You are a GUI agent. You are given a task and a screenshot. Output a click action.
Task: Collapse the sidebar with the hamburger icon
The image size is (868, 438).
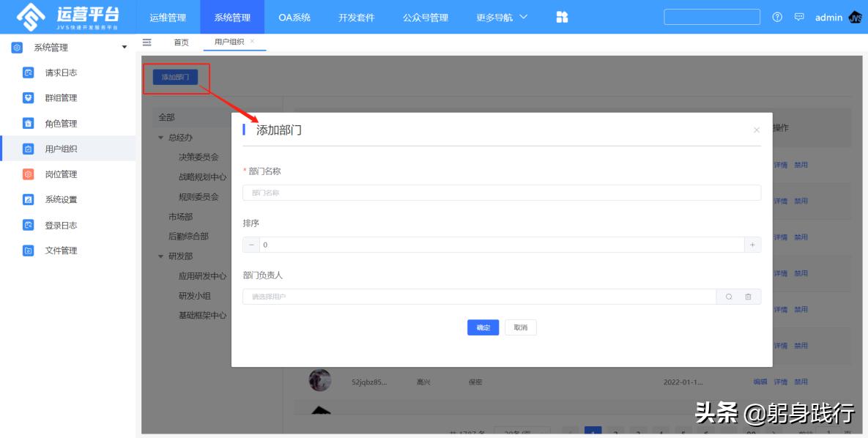(146, 42)
